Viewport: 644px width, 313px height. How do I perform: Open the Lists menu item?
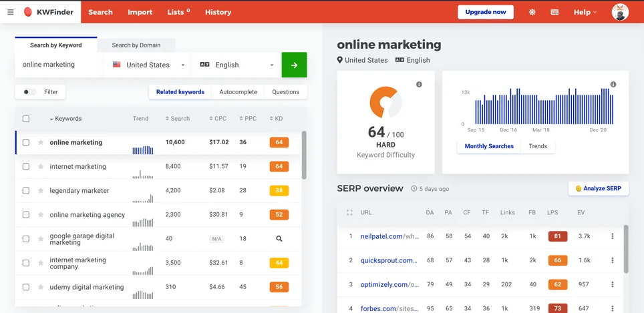(178, 12)
